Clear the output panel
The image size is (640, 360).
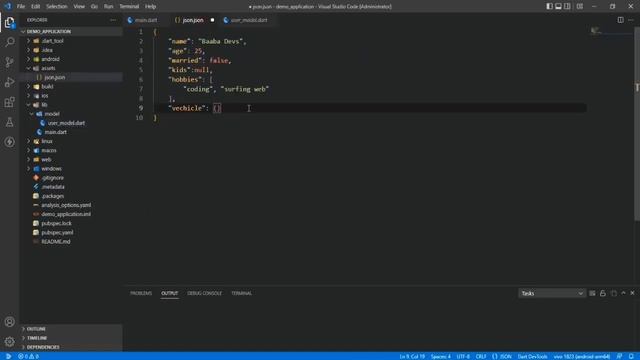pyautogui.click(x=592, y=293)
